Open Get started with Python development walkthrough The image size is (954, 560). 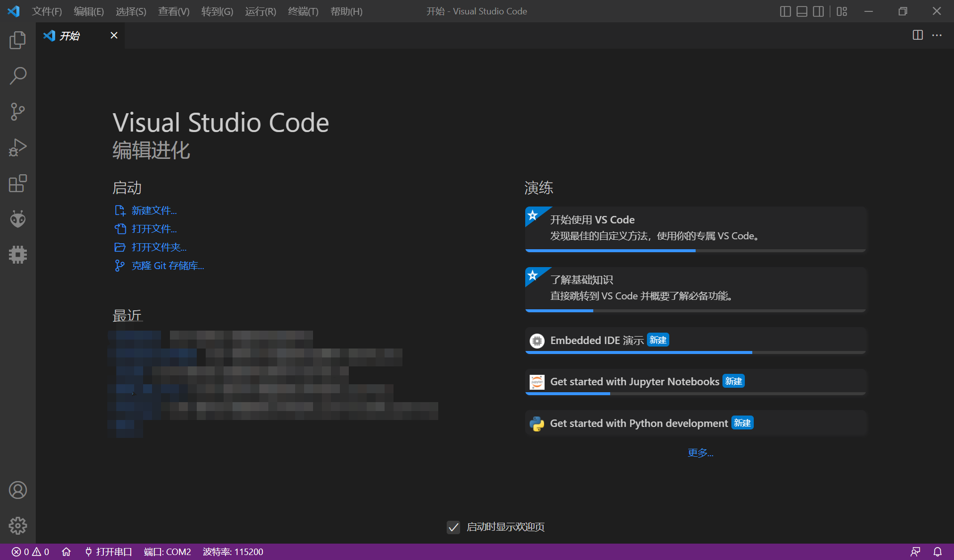pyautogui.click(x=696, y=423)
